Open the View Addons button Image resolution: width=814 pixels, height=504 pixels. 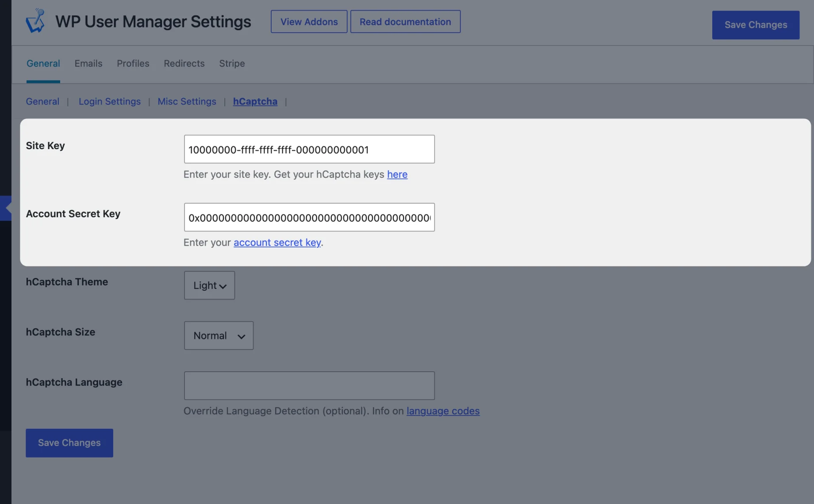point(309,22)
